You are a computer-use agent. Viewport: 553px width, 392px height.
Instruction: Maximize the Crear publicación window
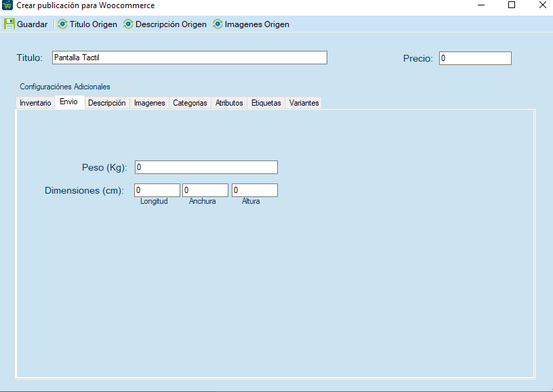coord(512,5)
